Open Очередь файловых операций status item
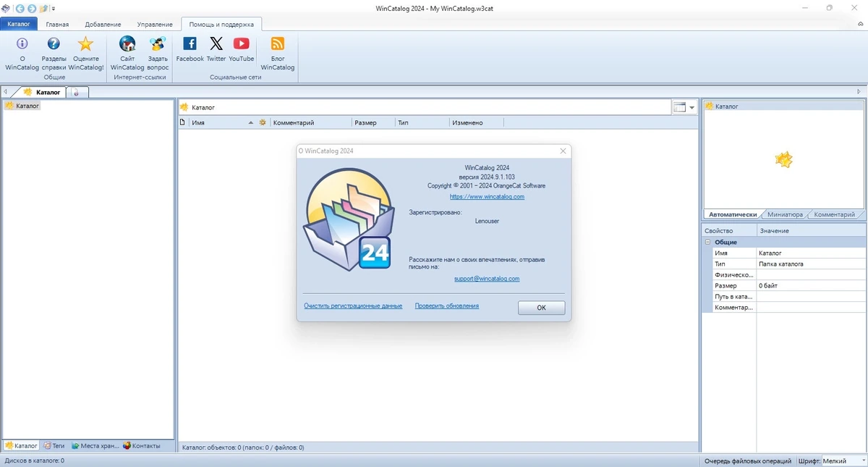Viewport: 868px width, 467px height. coord(748,460)
